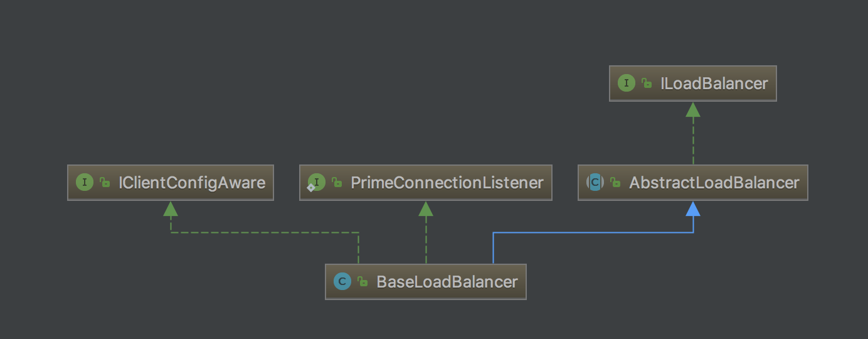
Task: Select the PrimeConnectionListener label text
Action: [447, 183]
